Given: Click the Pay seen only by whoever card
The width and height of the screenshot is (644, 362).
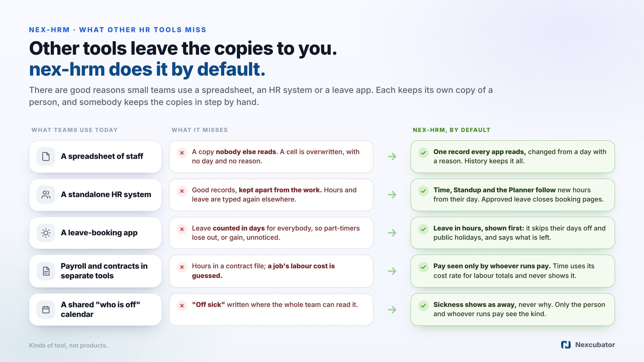Looking at the screenshot, I should pos(513,271).
